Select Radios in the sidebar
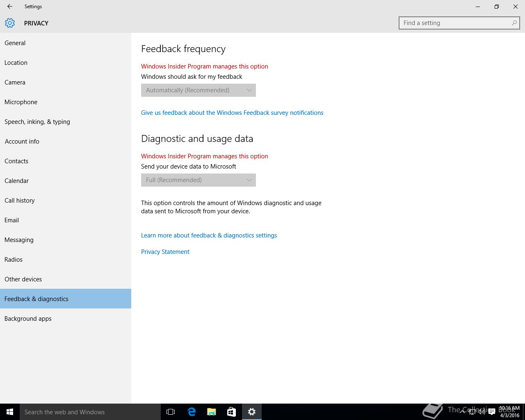 pos(66,260)
